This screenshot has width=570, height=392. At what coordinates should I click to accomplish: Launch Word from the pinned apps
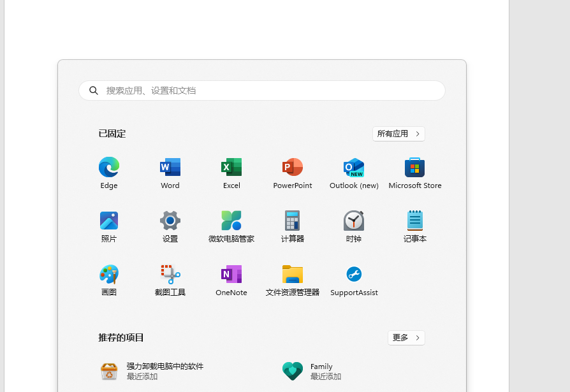pyautogui.click(x=170, y=168)
